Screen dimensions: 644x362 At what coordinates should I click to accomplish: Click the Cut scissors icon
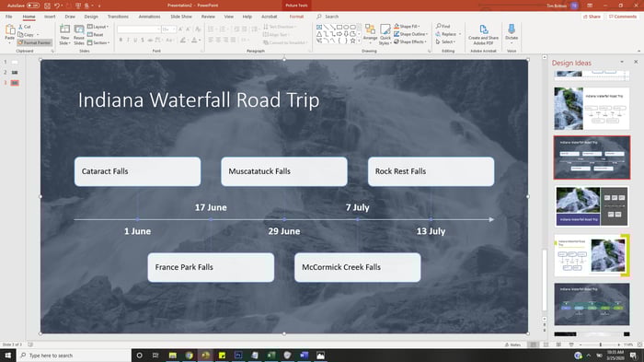20,27
